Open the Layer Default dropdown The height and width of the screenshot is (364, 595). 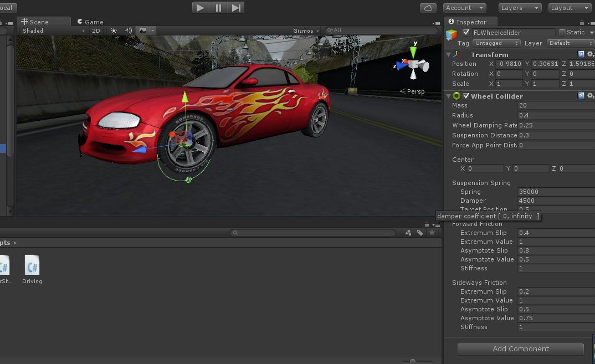[x=570, y=43]
